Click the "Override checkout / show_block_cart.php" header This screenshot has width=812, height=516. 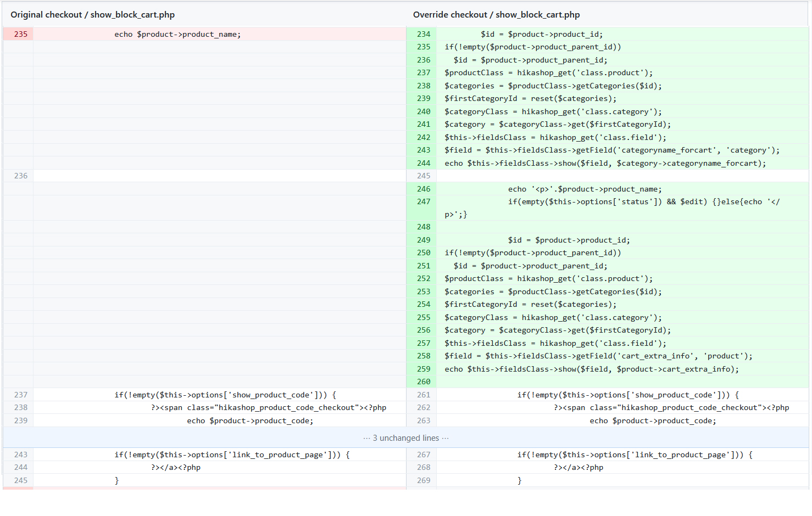pos(497,15)
